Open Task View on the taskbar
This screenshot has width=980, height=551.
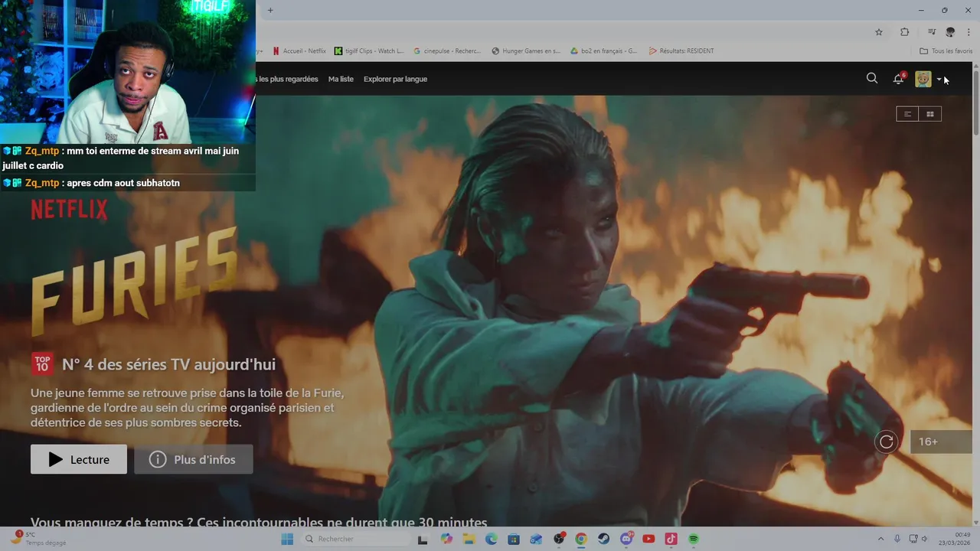(423, 539)
